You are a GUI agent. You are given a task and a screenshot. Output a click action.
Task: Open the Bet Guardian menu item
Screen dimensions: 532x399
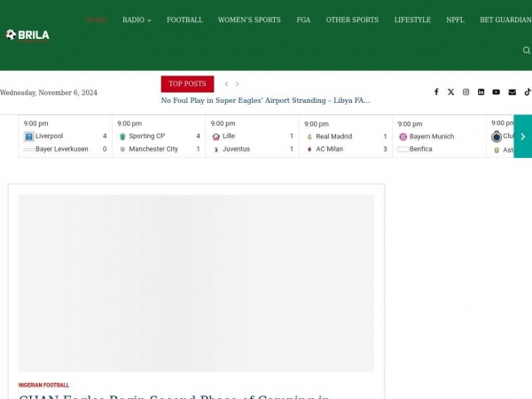(505, 20)
